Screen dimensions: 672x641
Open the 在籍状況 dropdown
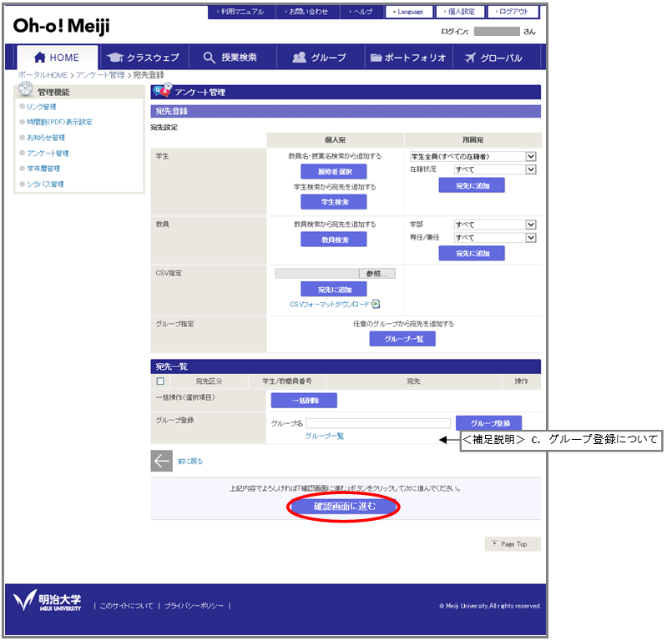point(495,169)
